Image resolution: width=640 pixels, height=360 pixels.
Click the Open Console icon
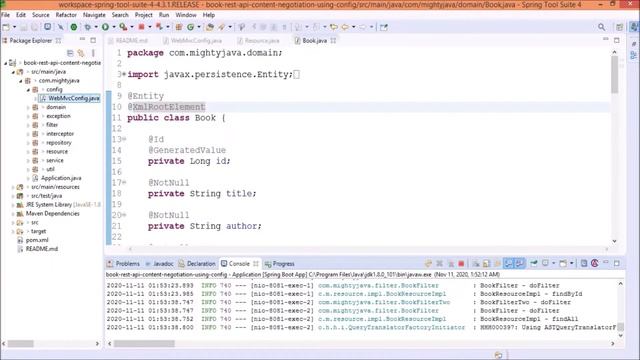563,263
